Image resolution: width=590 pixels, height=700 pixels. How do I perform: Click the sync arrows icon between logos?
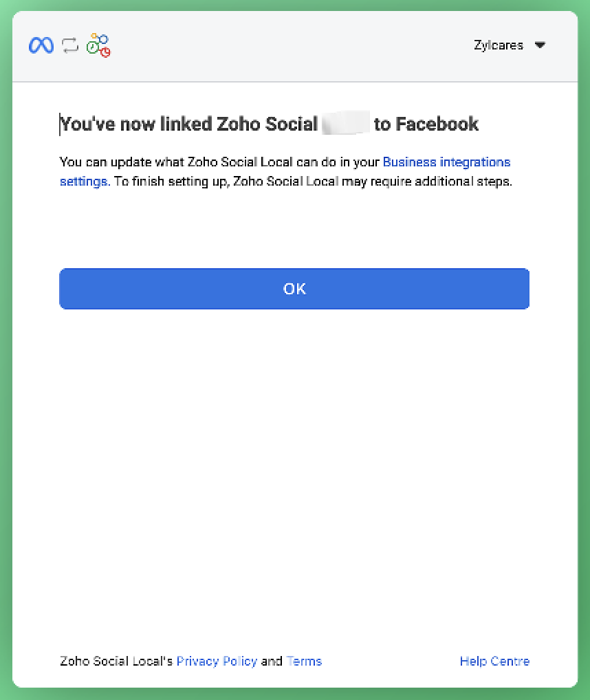coord(70,45)
